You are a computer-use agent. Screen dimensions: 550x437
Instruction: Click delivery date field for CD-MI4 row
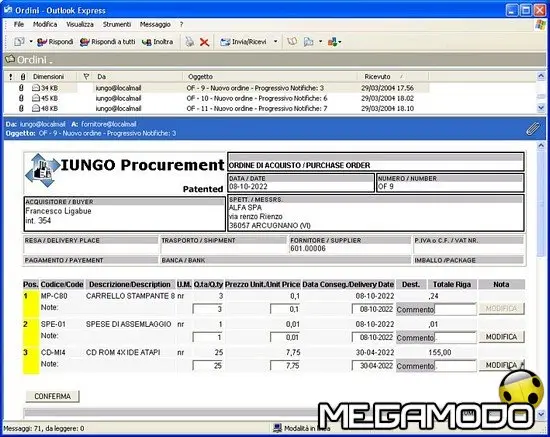(x=373, y=365)
